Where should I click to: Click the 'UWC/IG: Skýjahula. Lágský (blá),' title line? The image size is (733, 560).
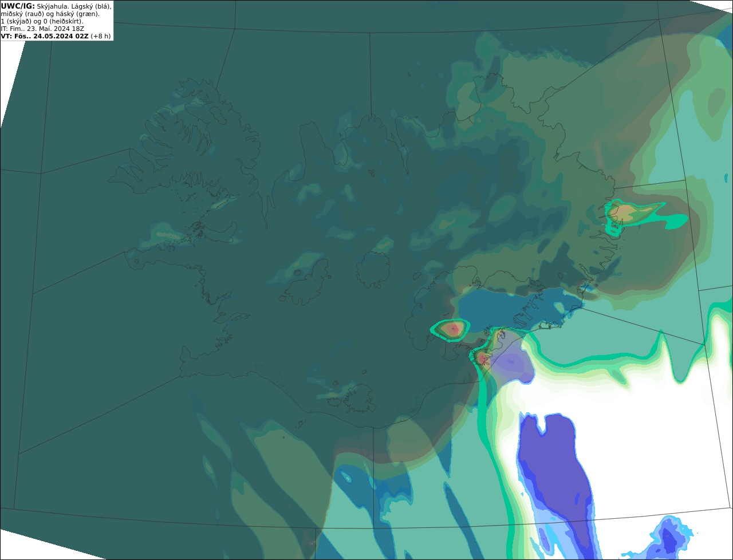coord(56,6)
